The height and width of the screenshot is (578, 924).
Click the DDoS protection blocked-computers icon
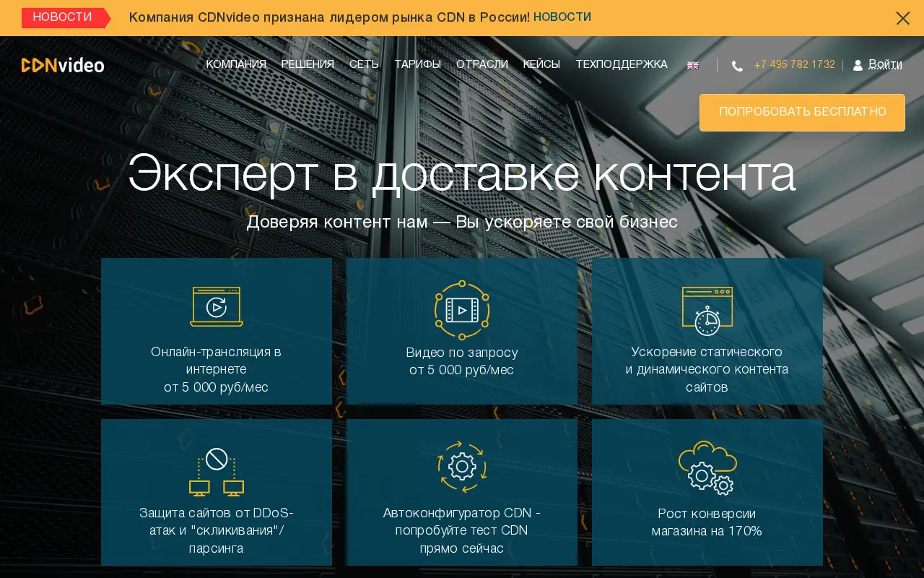(x=217, y=472)
